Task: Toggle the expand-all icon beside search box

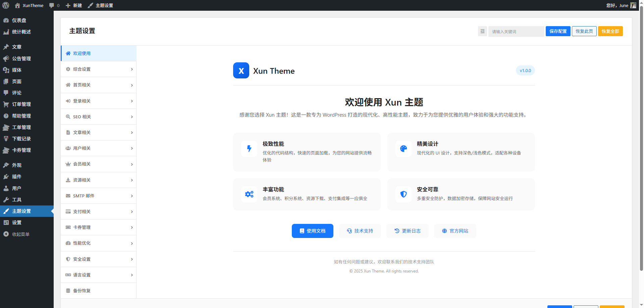Action: point(482,31)
